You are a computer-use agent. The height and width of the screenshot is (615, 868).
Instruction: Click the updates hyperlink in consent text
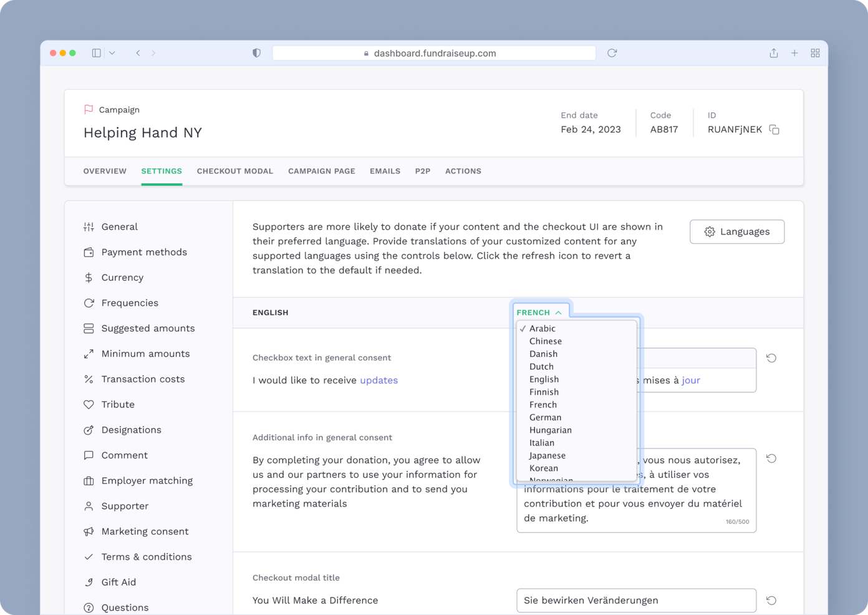379,380
